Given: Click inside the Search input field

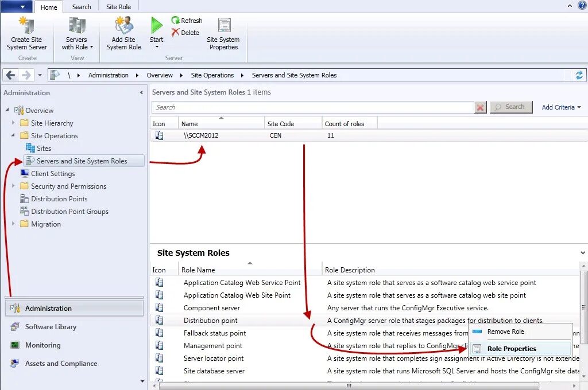Looking at the screenshot, I should click(x=313, y=107).
